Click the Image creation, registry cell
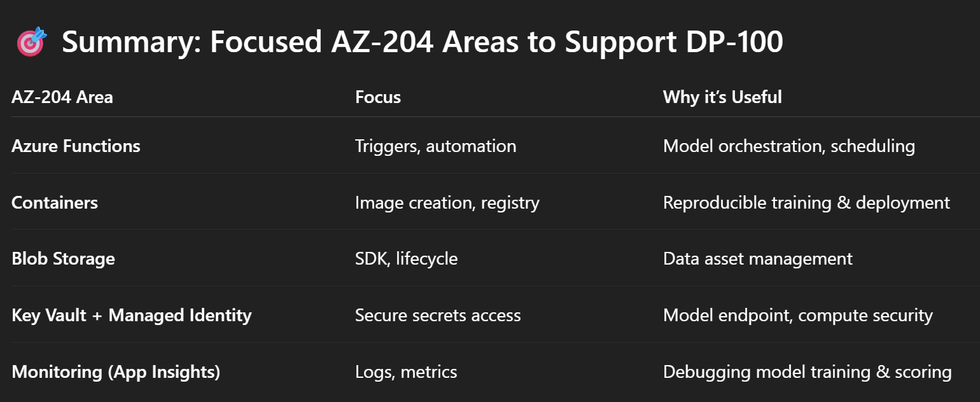This screenshot has height=402, width=980. point(447,202)
